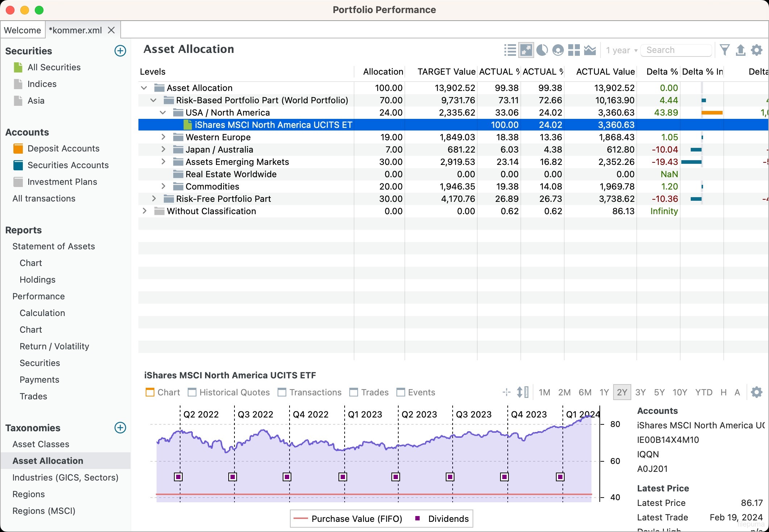Viewport: 769px width, 532px height.
Task: Click the Search input field
Action: point(676,50)
